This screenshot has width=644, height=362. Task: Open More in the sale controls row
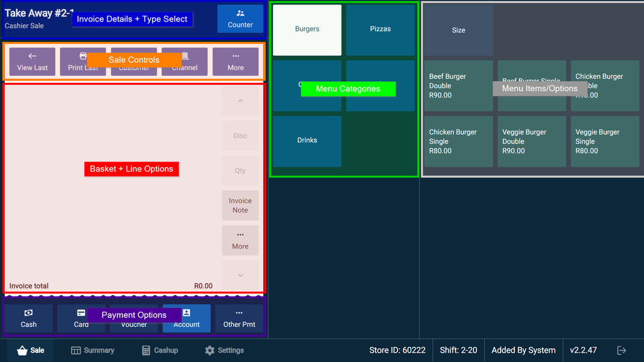[x=235, y=62]
